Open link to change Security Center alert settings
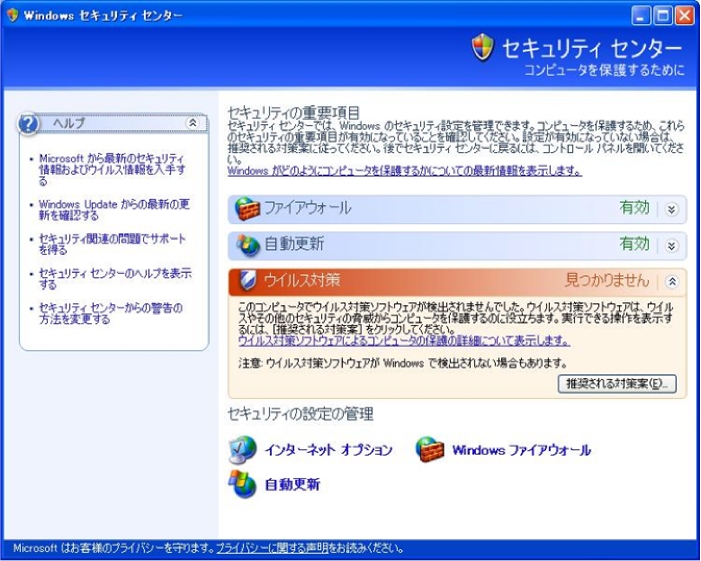This screenshot has height=561, width=701. point(110,312)
